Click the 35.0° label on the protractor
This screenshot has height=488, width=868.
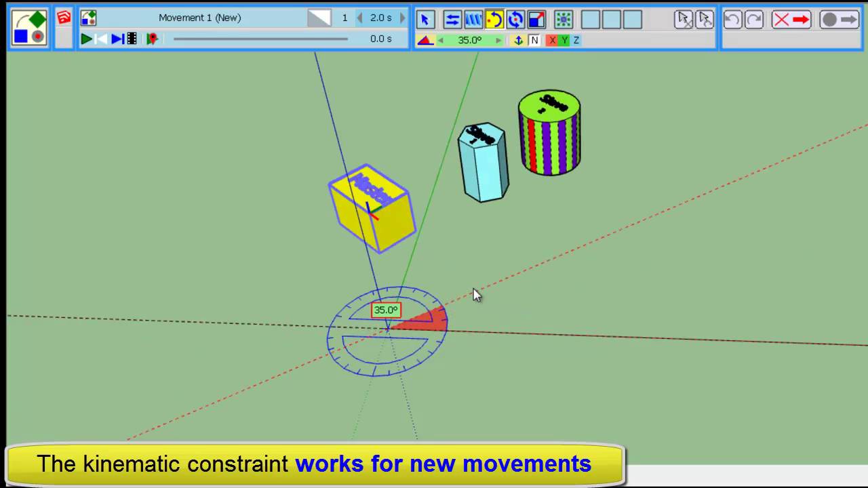(386, 310)
